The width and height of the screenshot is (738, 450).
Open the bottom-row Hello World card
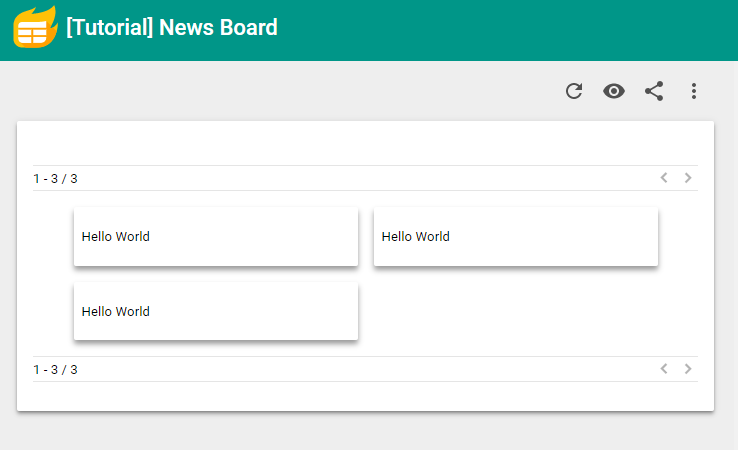[x=216, y=311]
